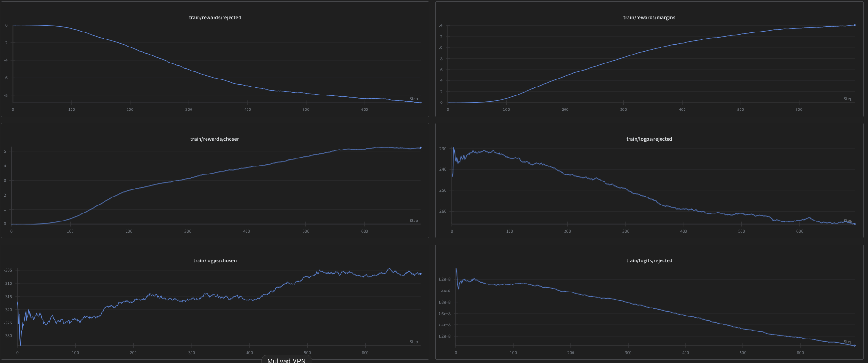This screenshot has width=868, height=363.
Task: Select Step axis label in train/logps/chosen chart
Action: 414,342
